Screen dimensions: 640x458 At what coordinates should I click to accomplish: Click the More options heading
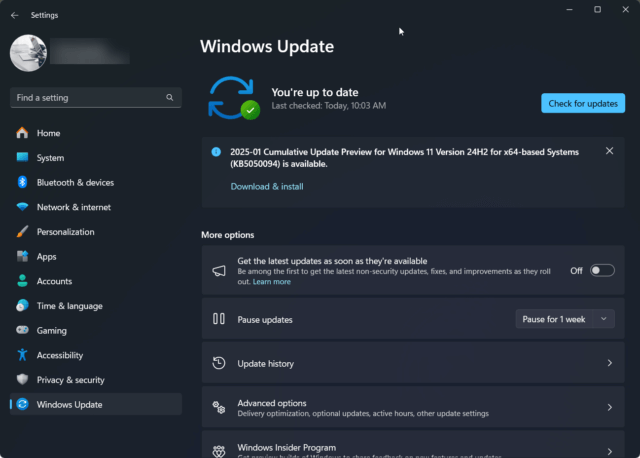[227, 235]
